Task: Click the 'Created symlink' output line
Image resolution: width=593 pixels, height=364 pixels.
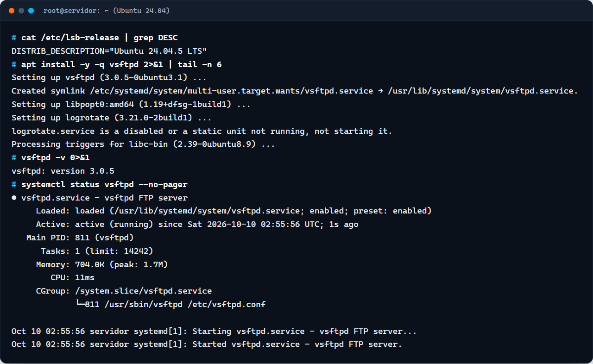Action: 295,91
